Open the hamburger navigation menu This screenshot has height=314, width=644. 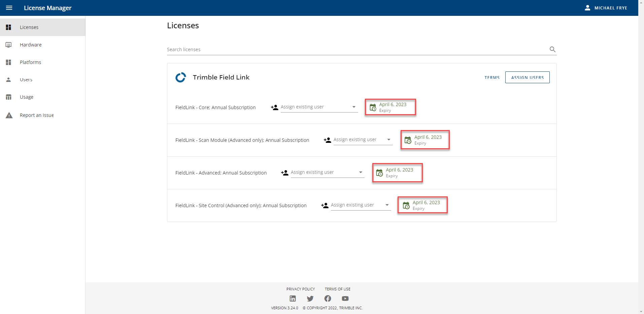[x=10, y=7]
